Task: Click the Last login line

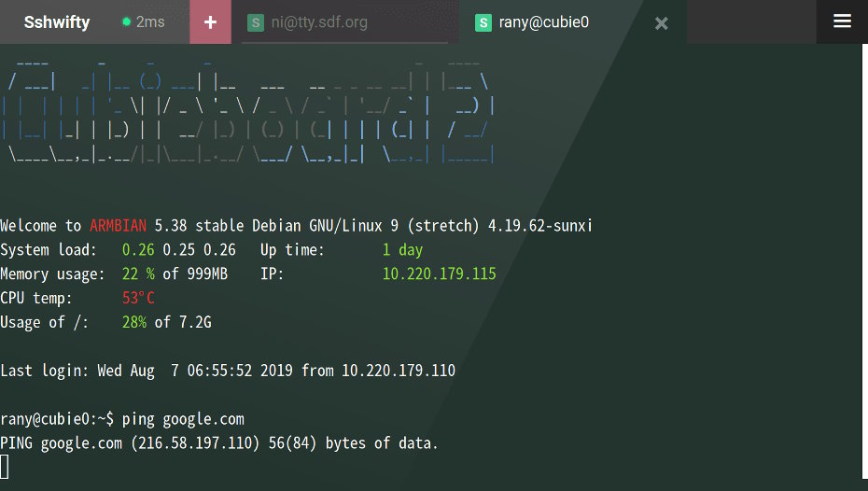Action: [x=228, y=371]
